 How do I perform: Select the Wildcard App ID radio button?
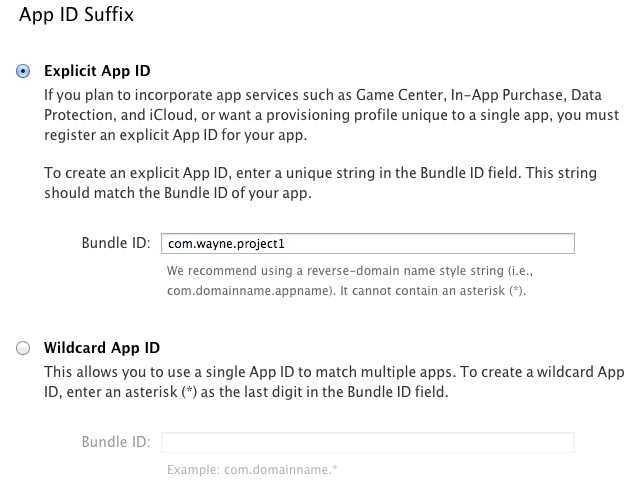[23, 348]
